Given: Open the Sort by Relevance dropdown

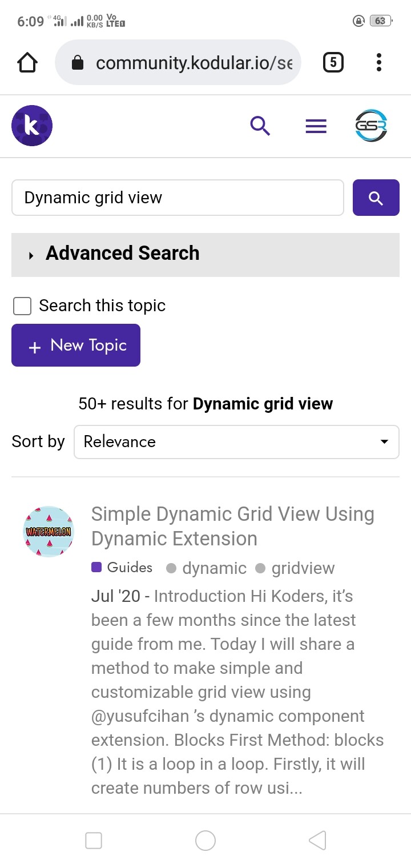Looking at the screenshot, I should click(236, 441).
